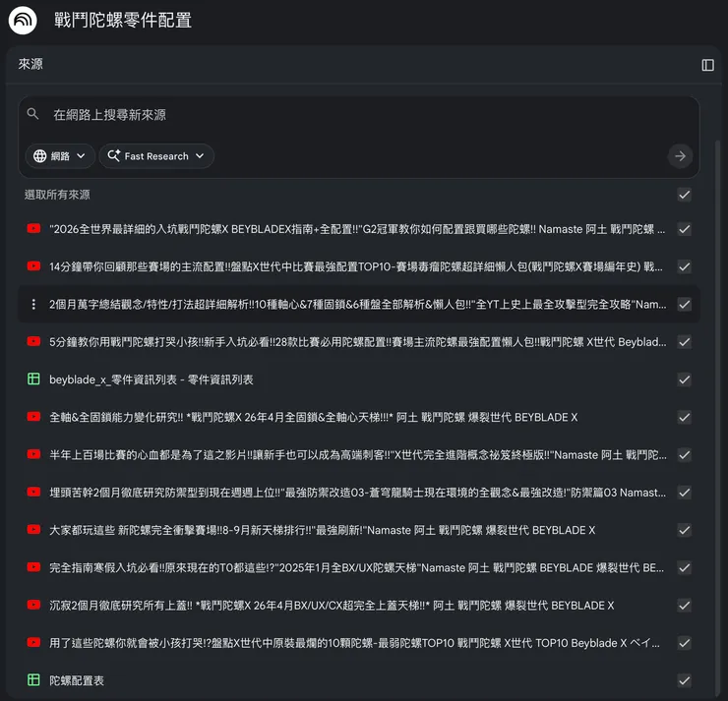Open the 陀螺配置表 source
The image size is (728, 701).
click(x=77, y=680)
